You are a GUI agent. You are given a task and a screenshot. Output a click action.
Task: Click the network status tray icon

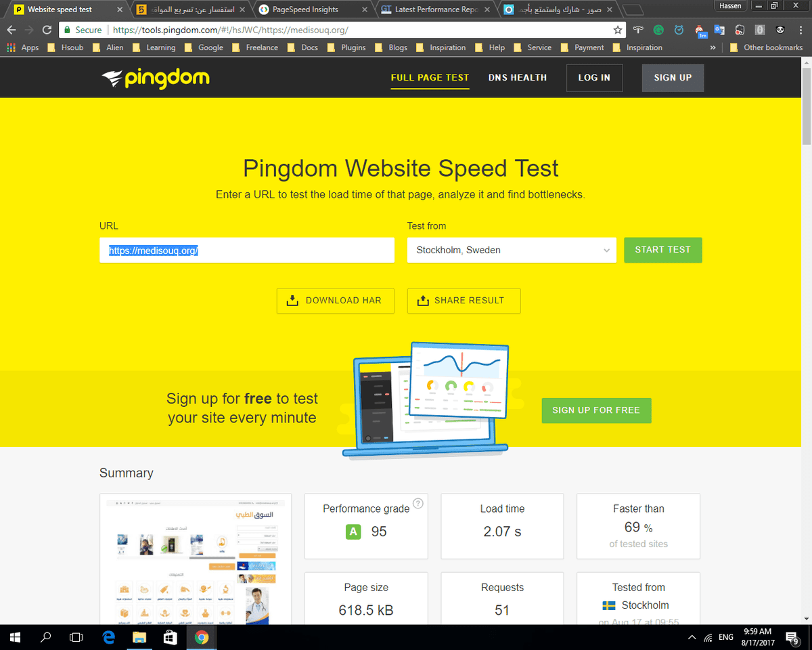point(708,637)
